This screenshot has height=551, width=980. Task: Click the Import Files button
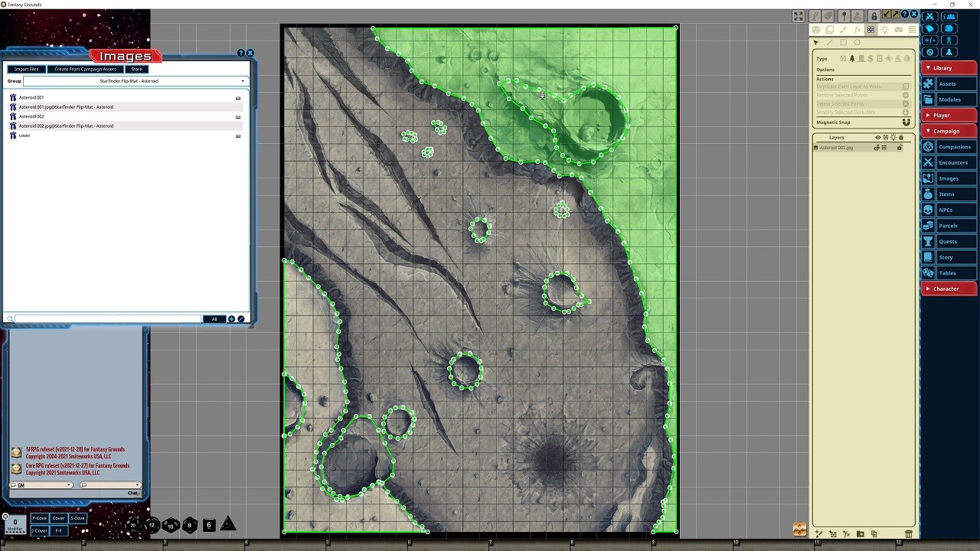click(x=26, y=69)
